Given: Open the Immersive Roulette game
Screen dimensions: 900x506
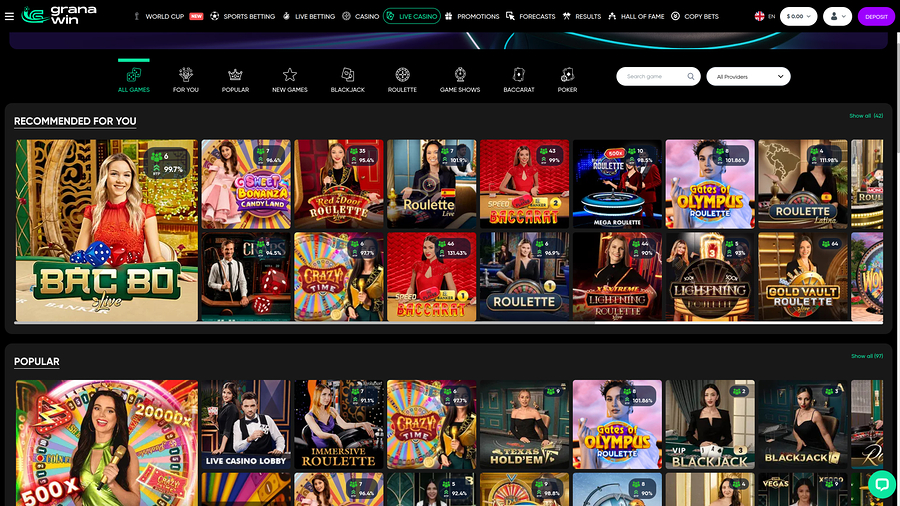Looking at the screenshot, I should (339, 424).
